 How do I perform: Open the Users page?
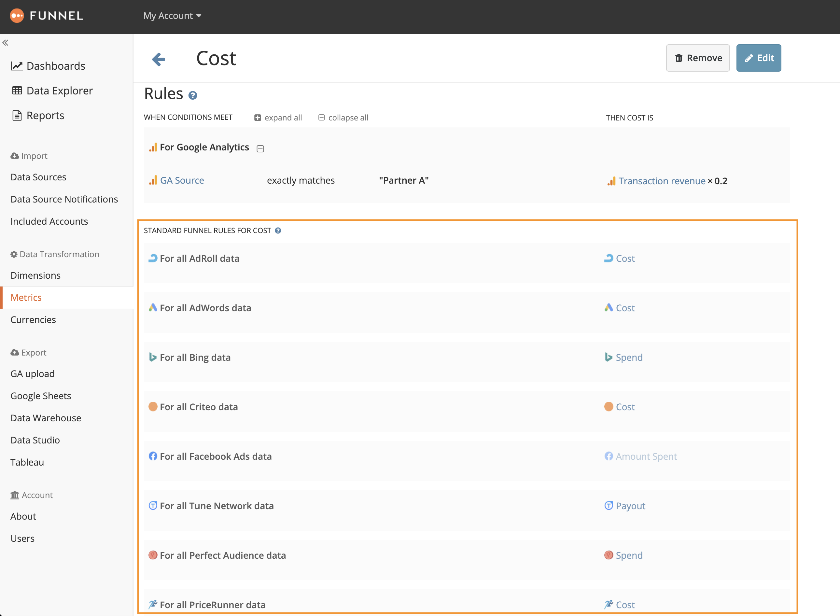22,539
